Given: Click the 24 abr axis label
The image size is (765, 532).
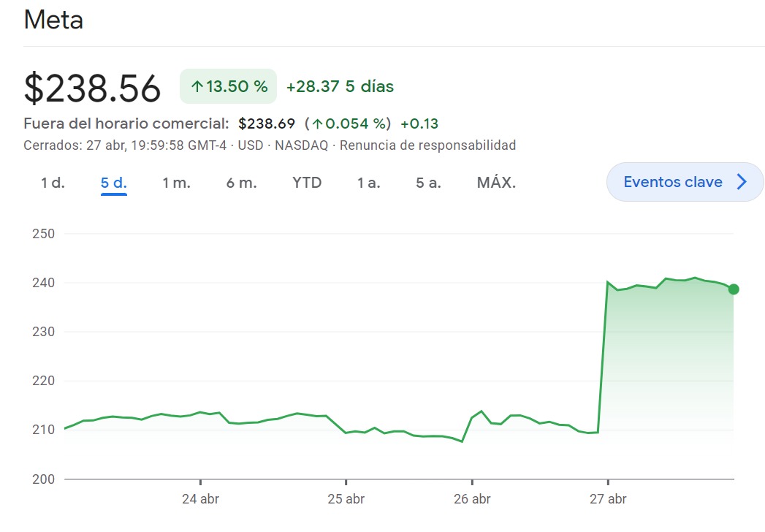Looking at the screenshot, I should coord(200,499).
